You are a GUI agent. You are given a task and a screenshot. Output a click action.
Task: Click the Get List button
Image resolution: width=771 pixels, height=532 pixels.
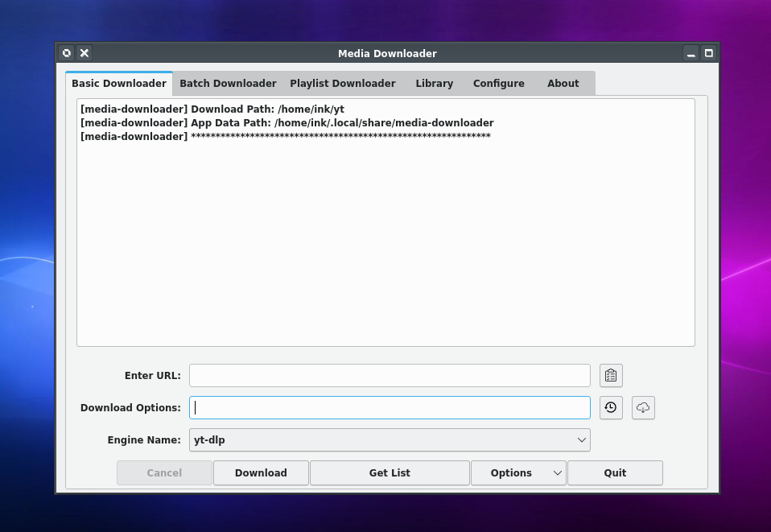coord(390,473)
